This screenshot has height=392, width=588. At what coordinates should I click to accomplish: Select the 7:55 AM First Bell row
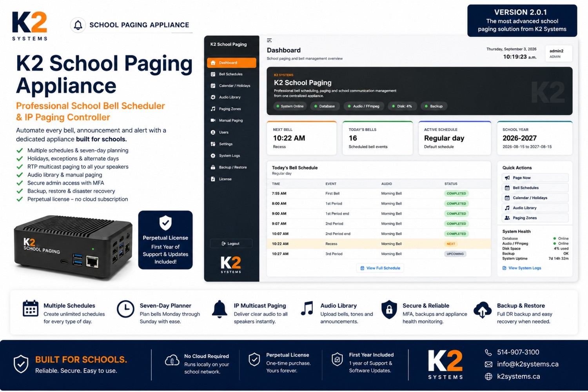coord(379,194)
